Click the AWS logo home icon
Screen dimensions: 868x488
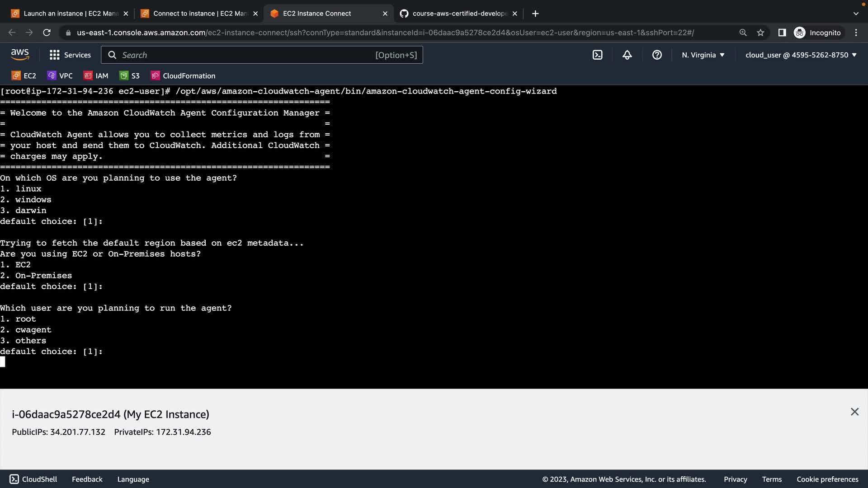click(20, 55)
